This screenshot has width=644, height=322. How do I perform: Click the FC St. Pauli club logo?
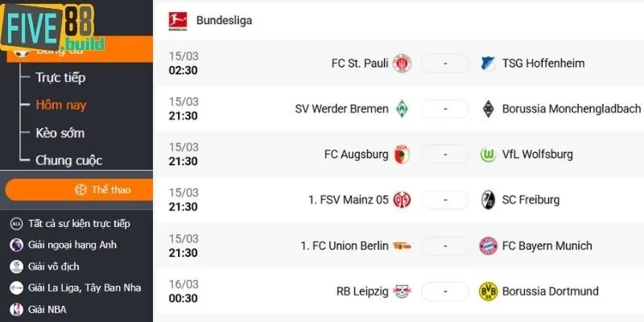point(402,64)
